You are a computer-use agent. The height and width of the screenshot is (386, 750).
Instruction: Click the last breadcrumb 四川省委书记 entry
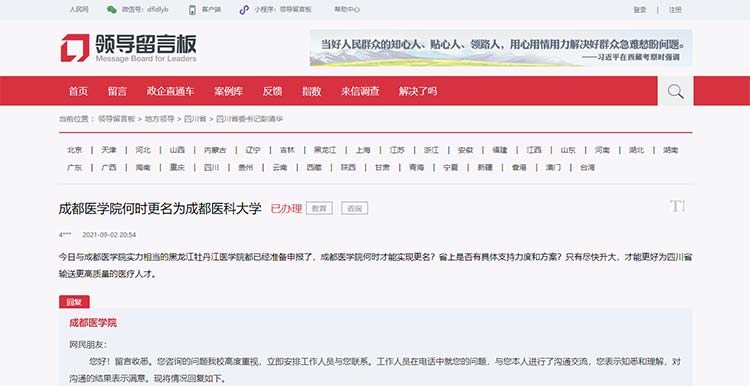coord(249,119)
